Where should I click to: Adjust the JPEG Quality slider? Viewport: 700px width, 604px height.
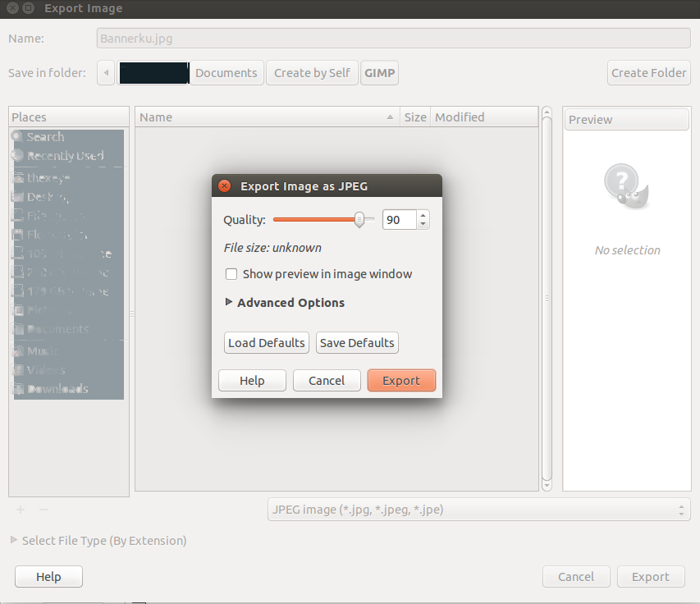359,220
